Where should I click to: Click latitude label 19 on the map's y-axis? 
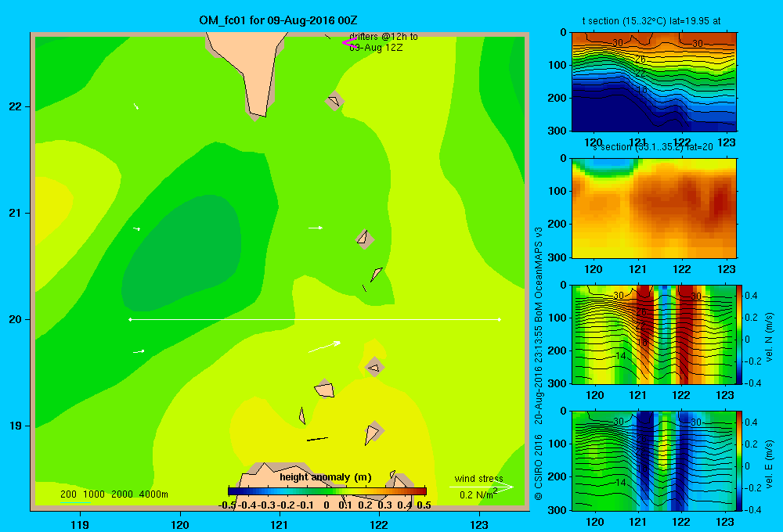pos(16,426)
